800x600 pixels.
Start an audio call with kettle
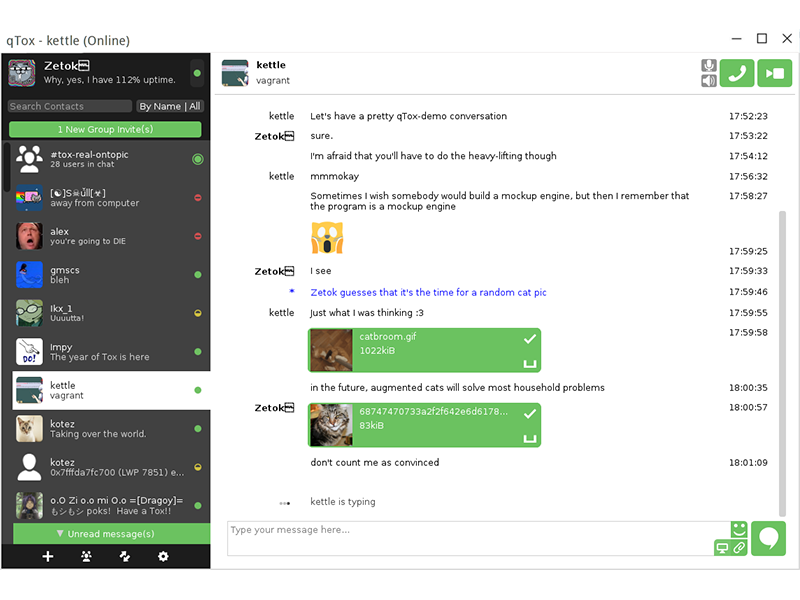point(738,73)
